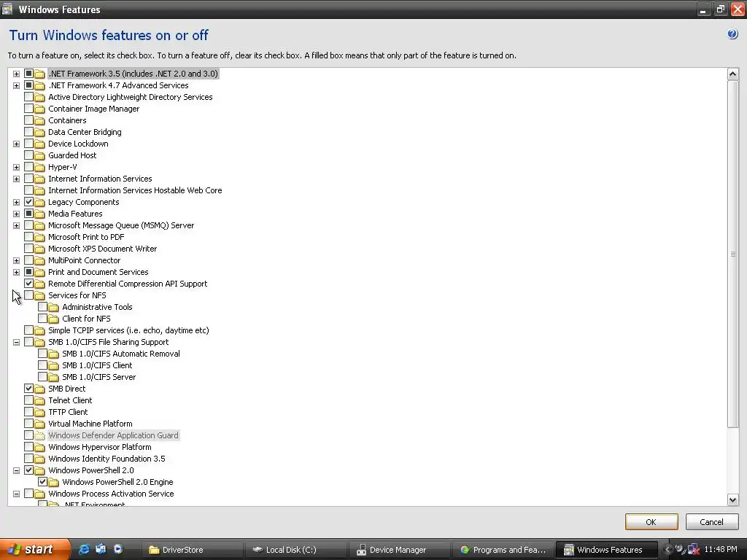Click the folder icon beside SMB Direct
747x560 pixels.
click(x=39, y=389)
